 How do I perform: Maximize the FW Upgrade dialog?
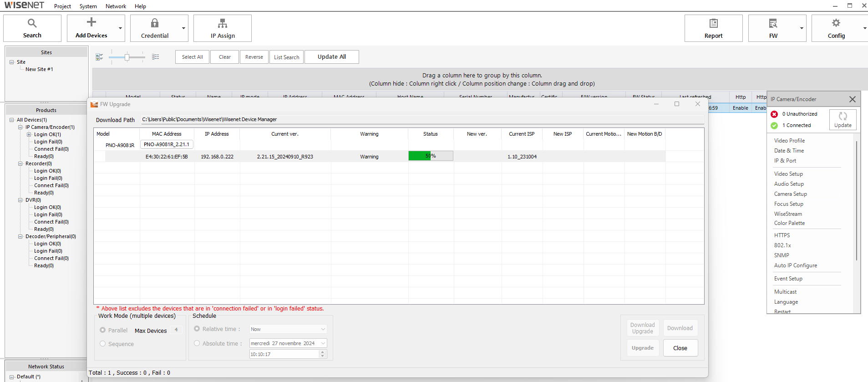[677, 104]
